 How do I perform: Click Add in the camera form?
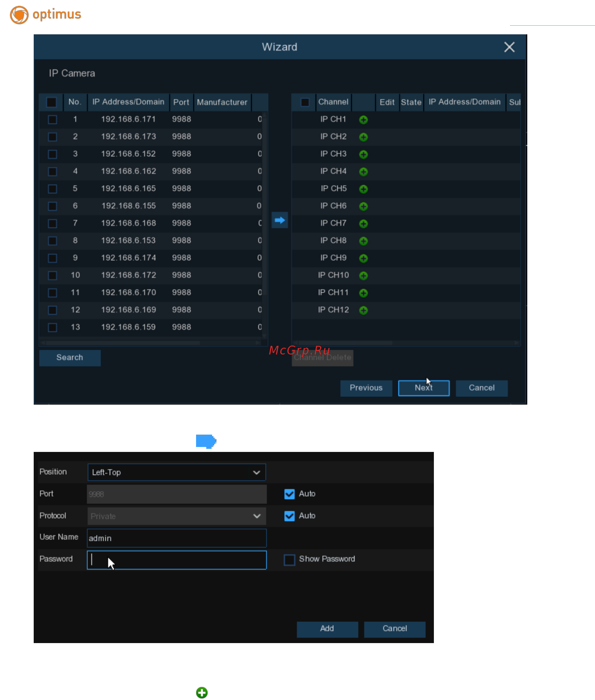coord(327,629)
